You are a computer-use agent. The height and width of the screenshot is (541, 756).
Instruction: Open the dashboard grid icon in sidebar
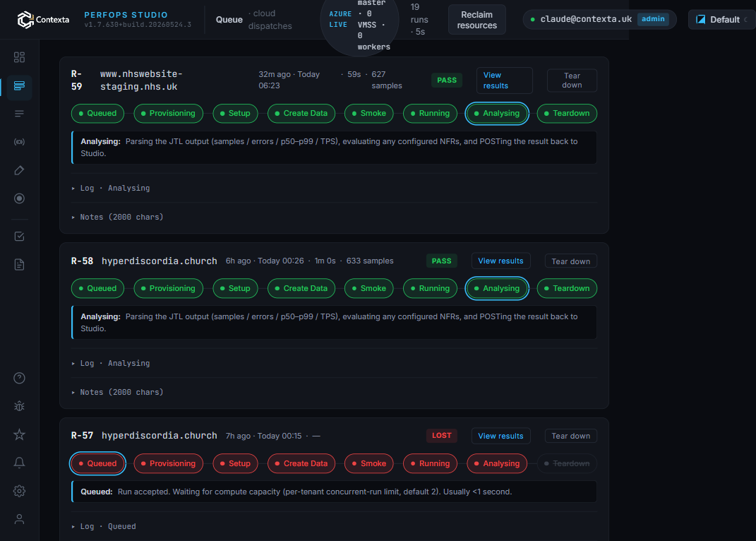19,57
